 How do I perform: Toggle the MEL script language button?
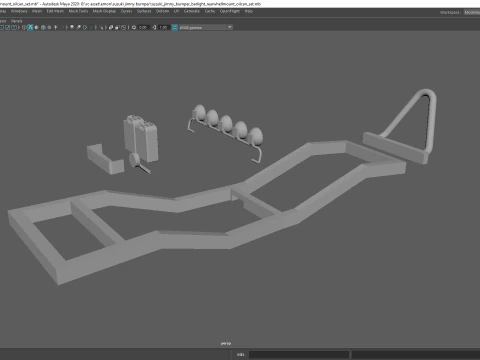tap(241, 354)
